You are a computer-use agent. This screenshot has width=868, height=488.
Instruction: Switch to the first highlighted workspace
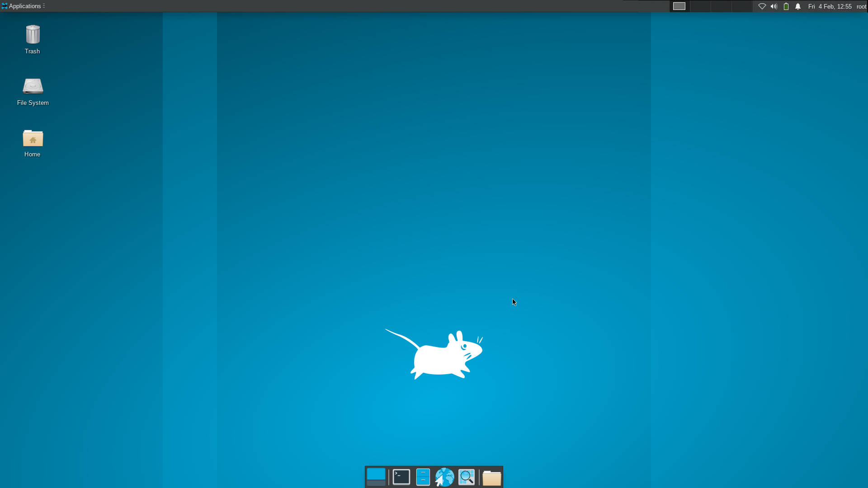pos(679,6)
